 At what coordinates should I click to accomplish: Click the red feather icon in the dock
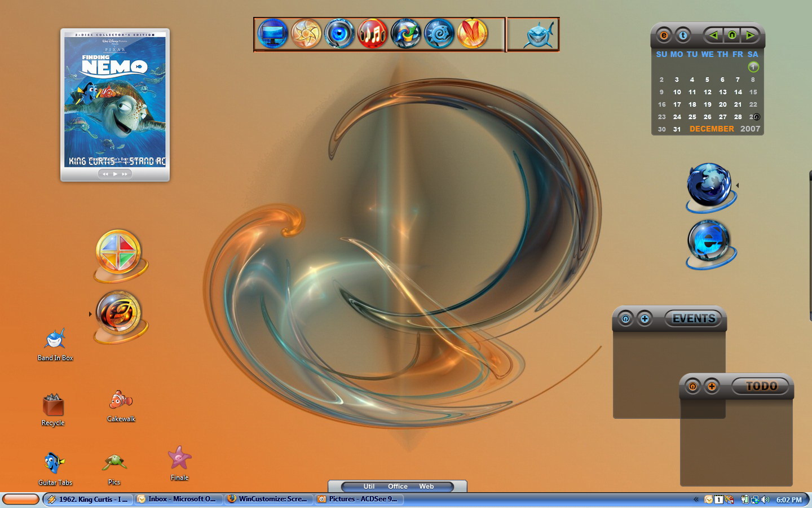pos(473,34)
